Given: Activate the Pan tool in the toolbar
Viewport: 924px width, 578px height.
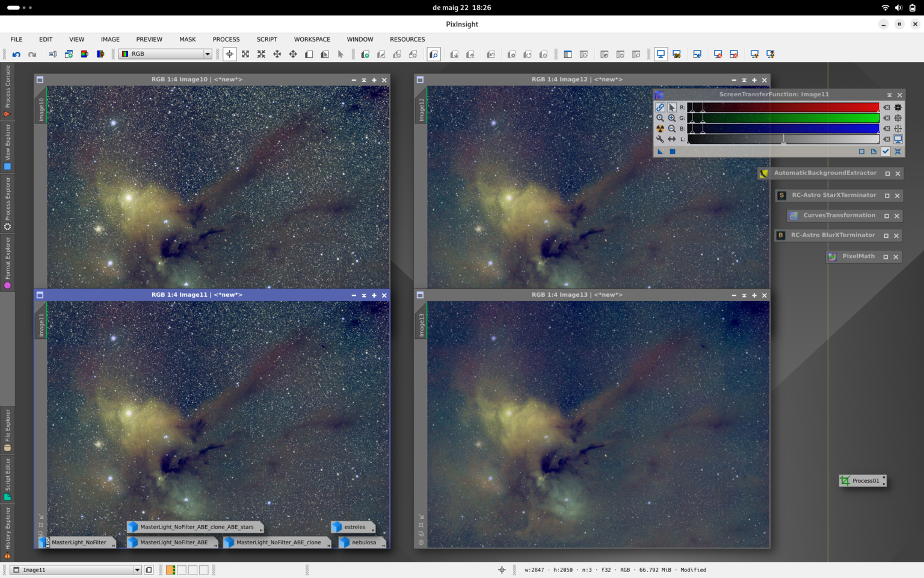Looking at the screenshot, I should [x=293, y=54].
